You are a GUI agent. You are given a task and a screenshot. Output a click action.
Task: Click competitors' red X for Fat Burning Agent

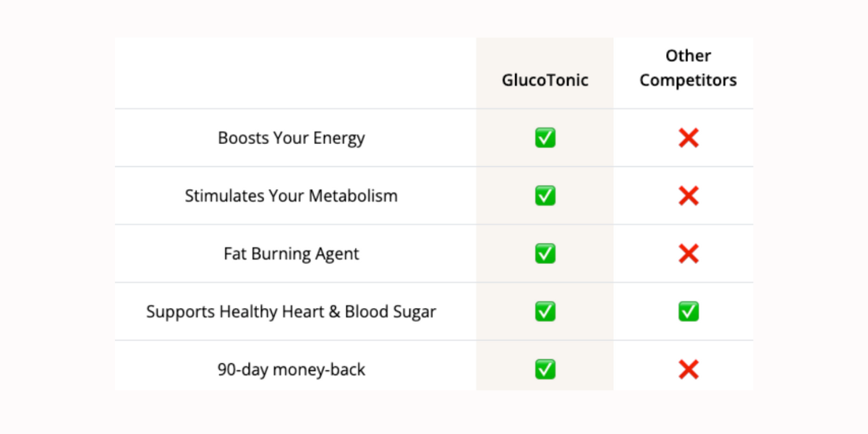[x=689, y=253]
